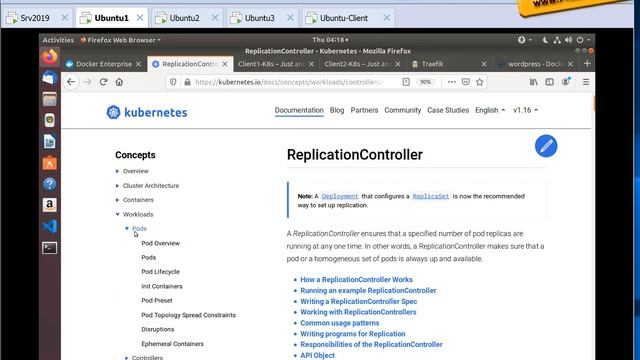Click Activities in the top bar

[58, 40]
